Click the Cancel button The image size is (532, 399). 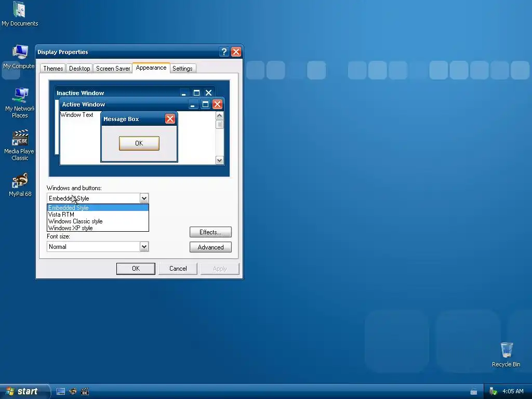tap(178, 269)
